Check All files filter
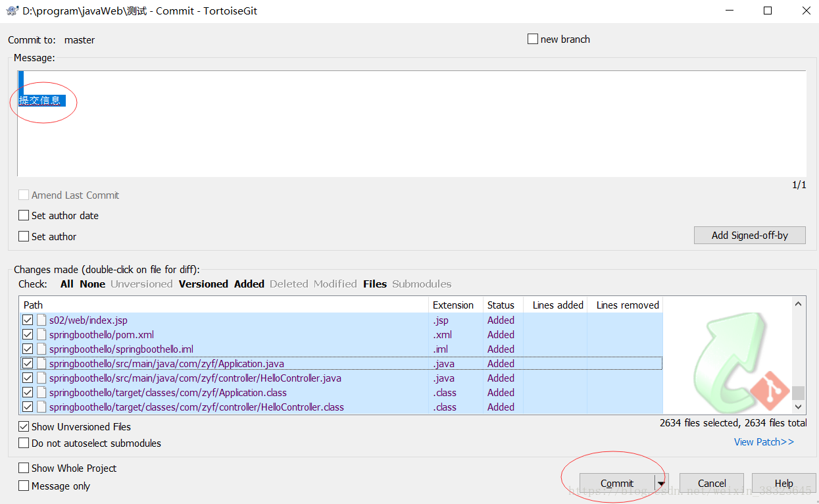 click(x=67, y=284)
